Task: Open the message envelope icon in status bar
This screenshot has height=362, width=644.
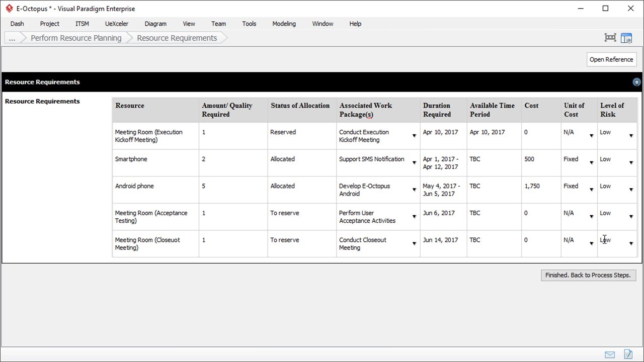Action: 610,354
